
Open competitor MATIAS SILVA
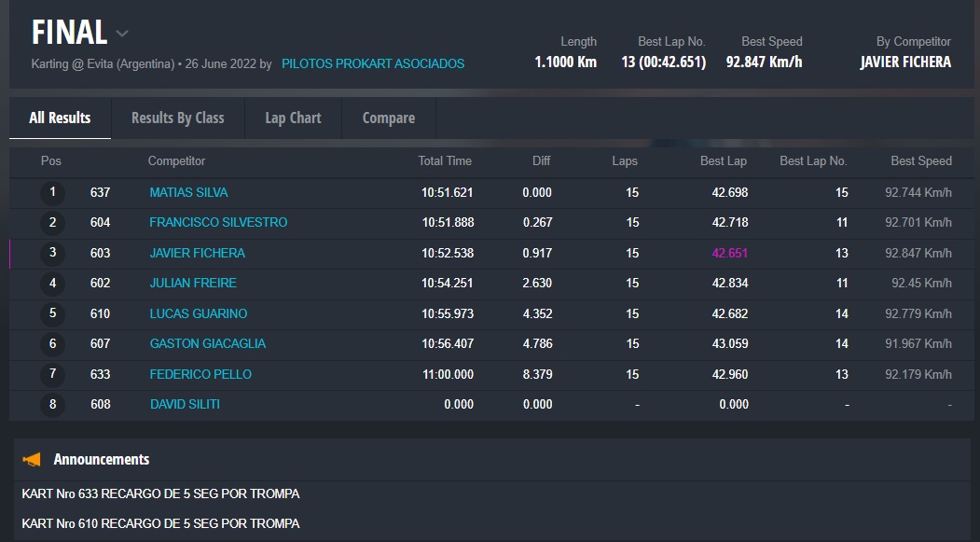[x=188, y=192]
